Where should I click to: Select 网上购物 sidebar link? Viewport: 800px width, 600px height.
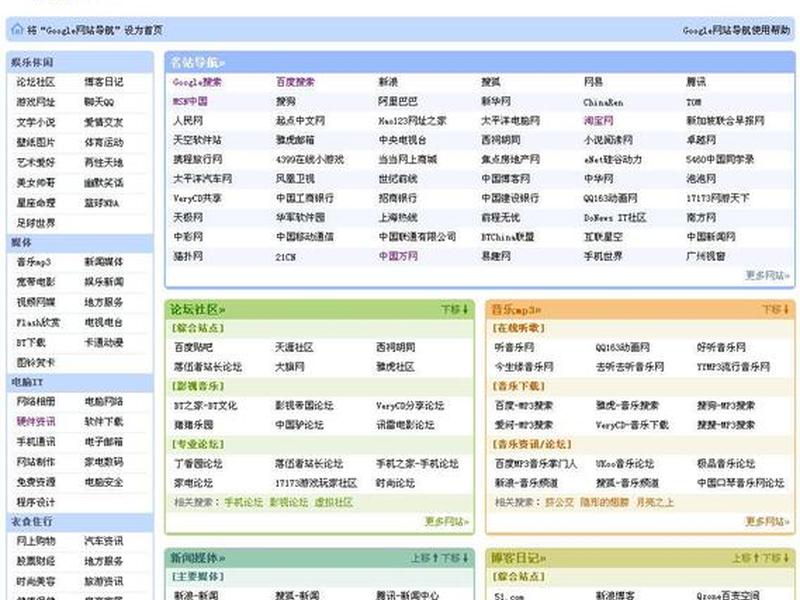(x=36, y=541)
